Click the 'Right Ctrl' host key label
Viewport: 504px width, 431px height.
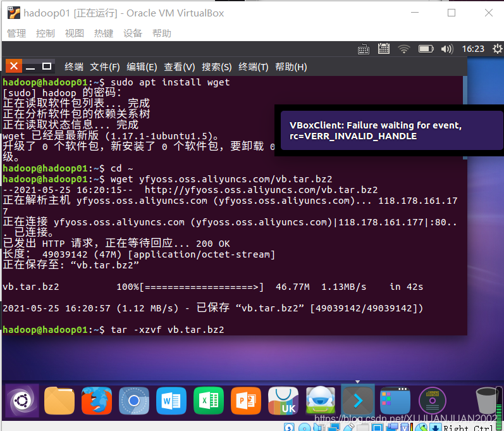click(x=467, y=428)
